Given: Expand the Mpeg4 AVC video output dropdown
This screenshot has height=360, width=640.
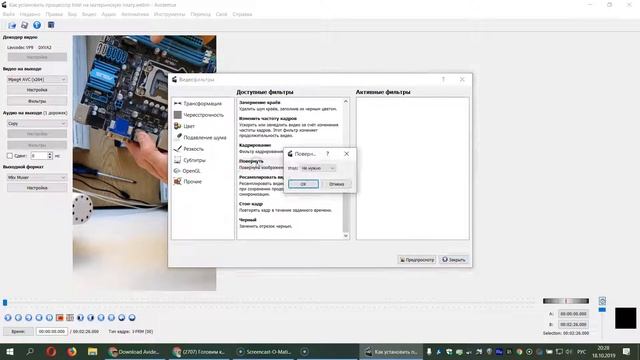Looking at the screenshot, I should (x=37, y=79).
